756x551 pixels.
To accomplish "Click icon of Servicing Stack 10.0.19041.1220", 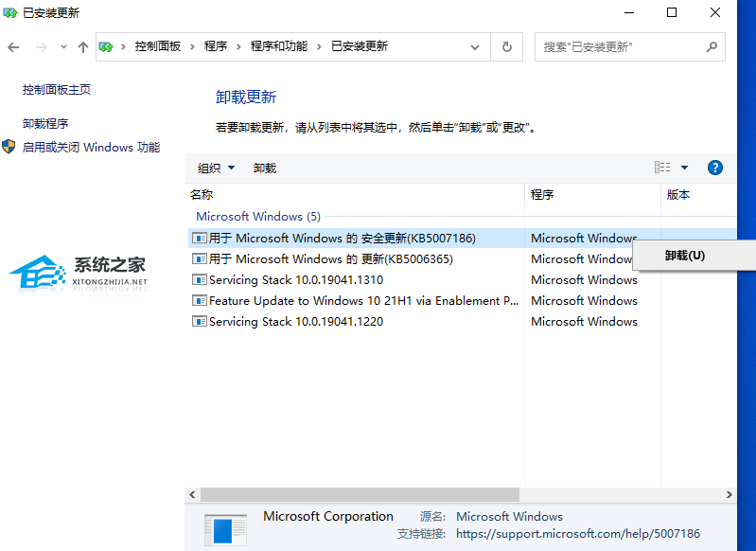I will [x=199, y=321].
